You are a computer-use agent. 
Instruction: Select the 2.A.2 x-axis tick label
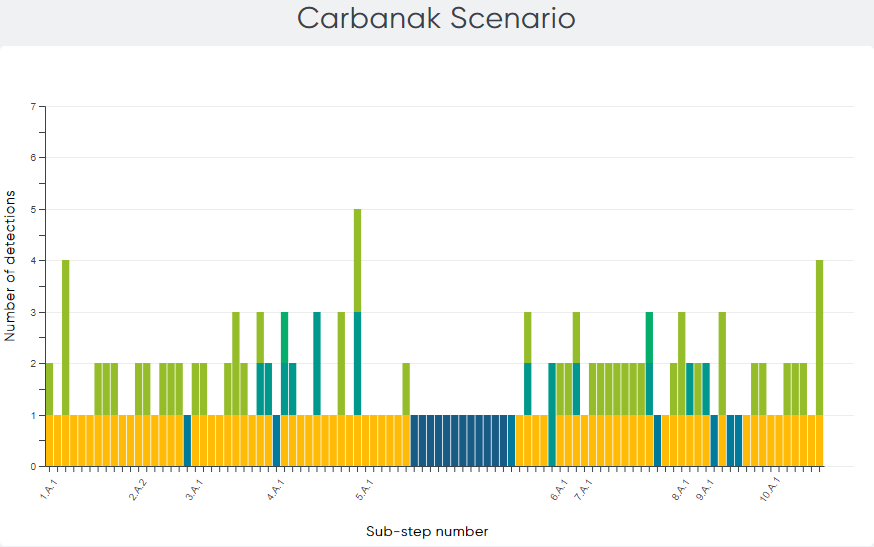click(x=138, y=489)
